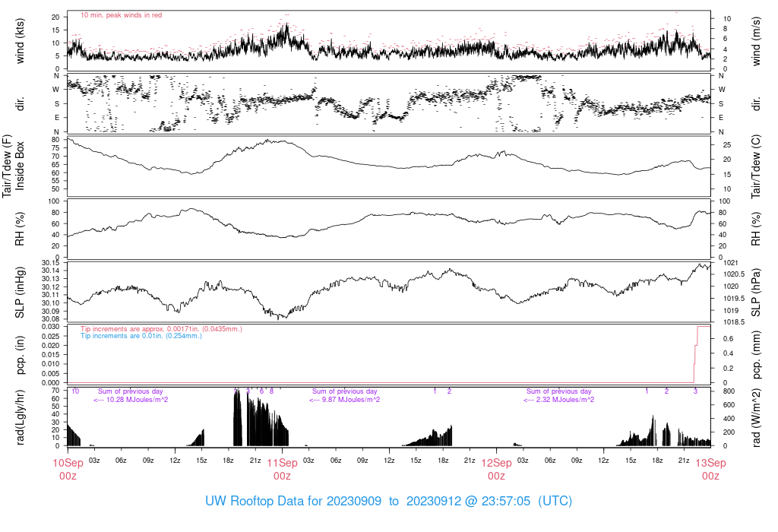Click the 'Tair/Tdew (F)' axis label

[7, 166]
